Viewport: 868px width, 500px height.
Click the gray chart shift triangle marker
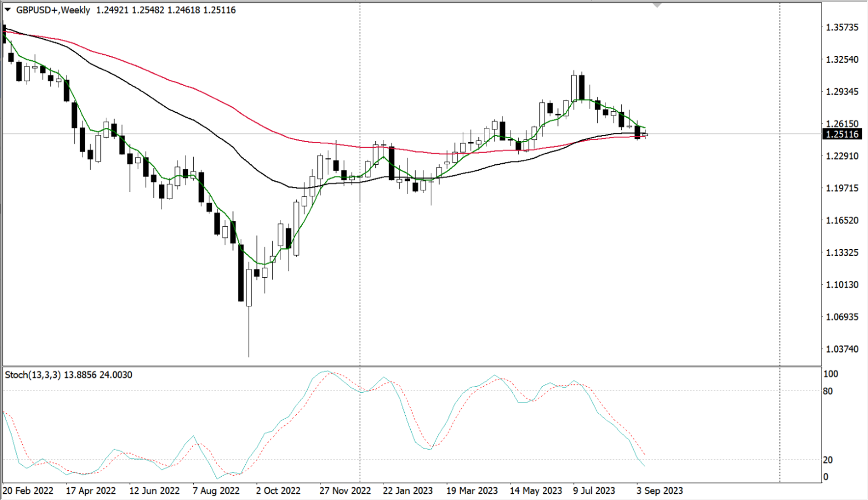(657, 5)
